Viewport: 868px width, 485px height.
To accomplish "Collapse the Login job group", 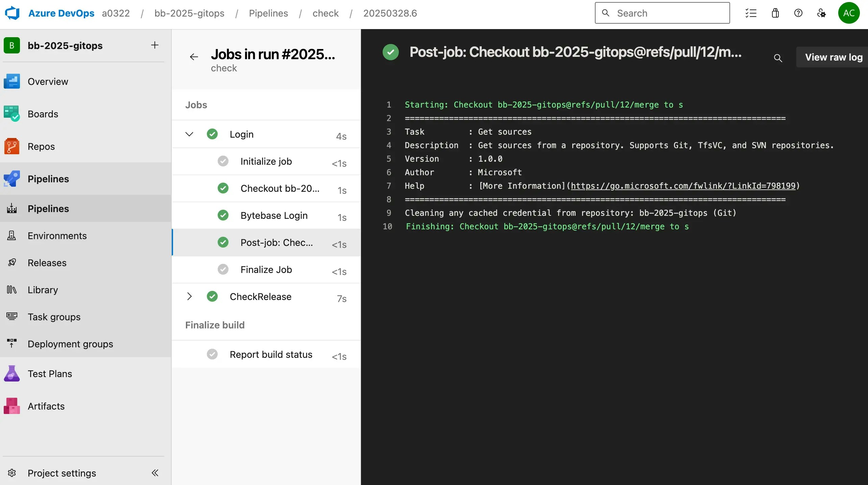I will (189, 134).
